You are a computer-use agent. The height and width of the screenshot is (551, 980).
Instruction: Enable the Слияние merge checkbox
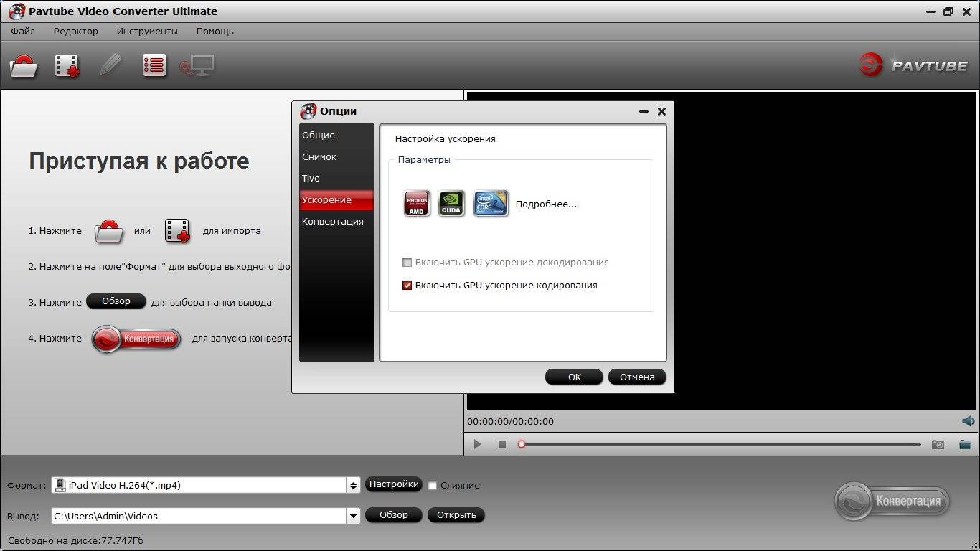(433, 486)
